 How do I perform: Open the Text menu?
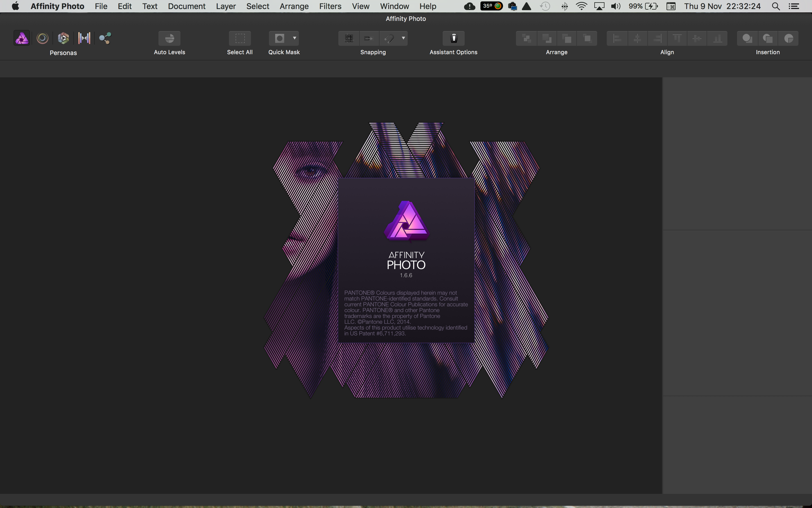[150, 6]
